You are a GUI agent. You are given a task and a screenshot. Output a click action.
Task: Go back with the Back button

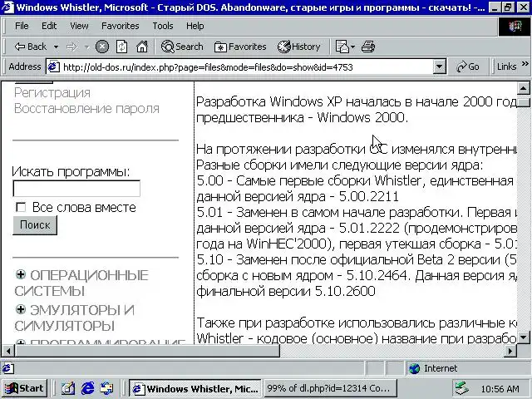[30, 47]
